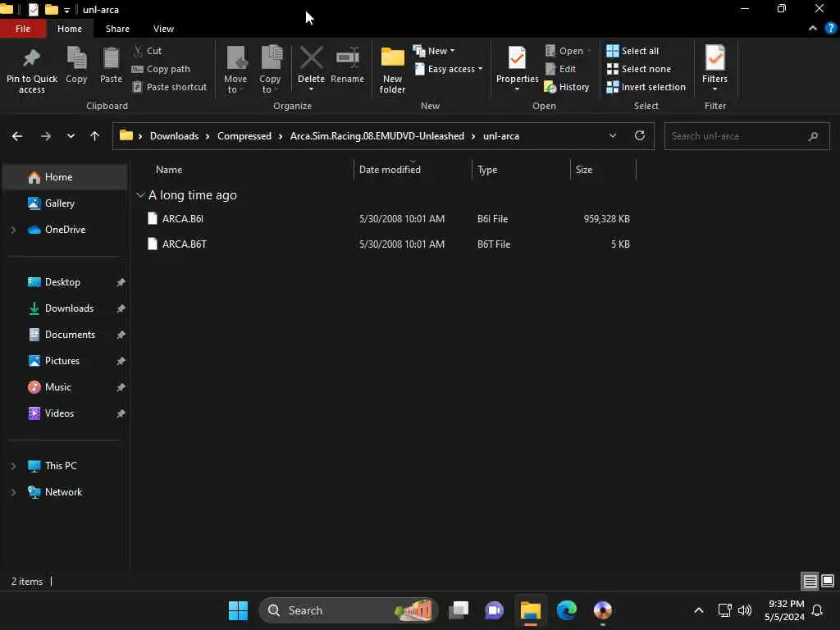Open the Filters dropdown
The height and width of the screenshot is (630, 840).
(714, 69)
